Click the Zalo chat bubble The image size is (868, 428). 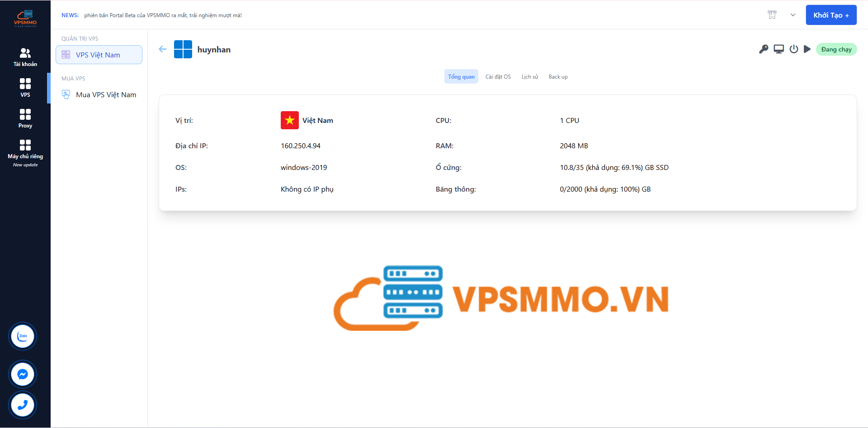coord(23,336)
